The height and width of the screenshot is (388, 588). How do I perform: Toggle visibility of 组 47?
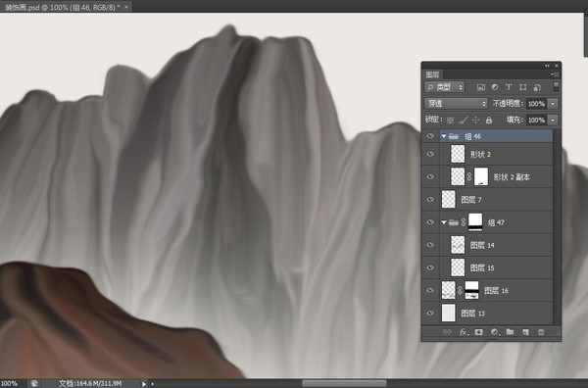(430, 222)
